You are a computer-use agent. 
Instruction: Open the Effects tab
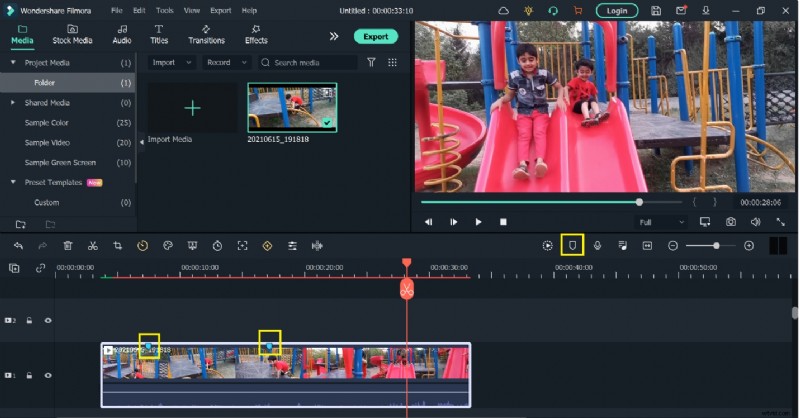(256, 35)
